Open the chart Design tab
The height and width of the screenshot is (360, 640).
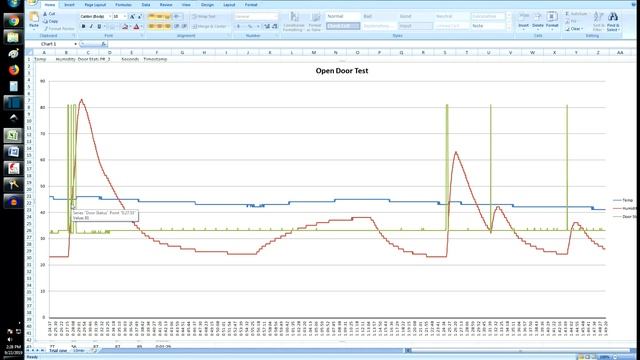coord(207,5)
